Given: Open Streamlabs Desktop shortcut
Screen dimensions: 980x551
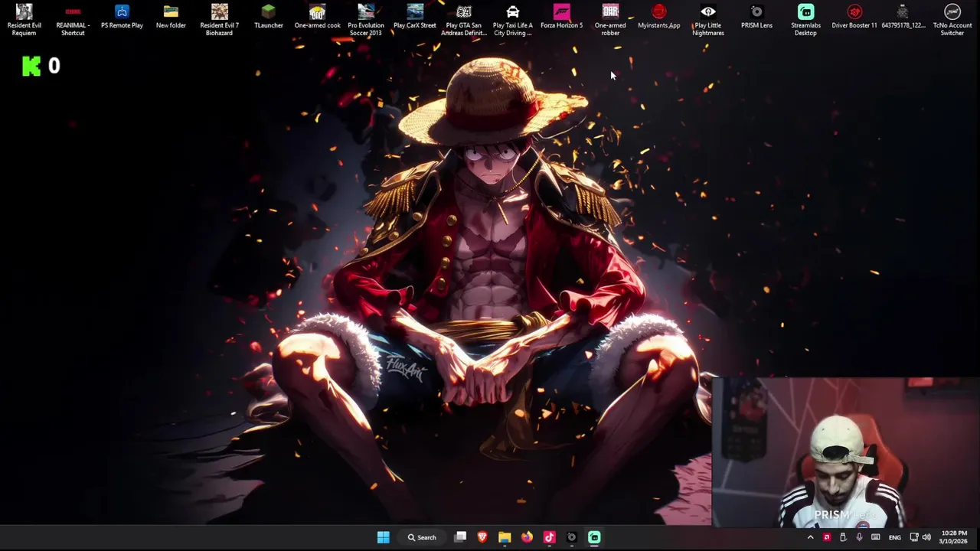Looking at the screenshot, I should click(805, 19).
